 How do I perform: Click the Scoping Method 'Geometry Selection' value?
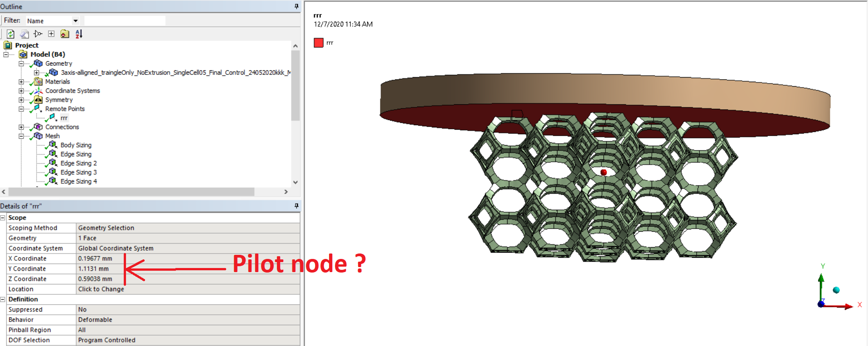tap(188, 228)
